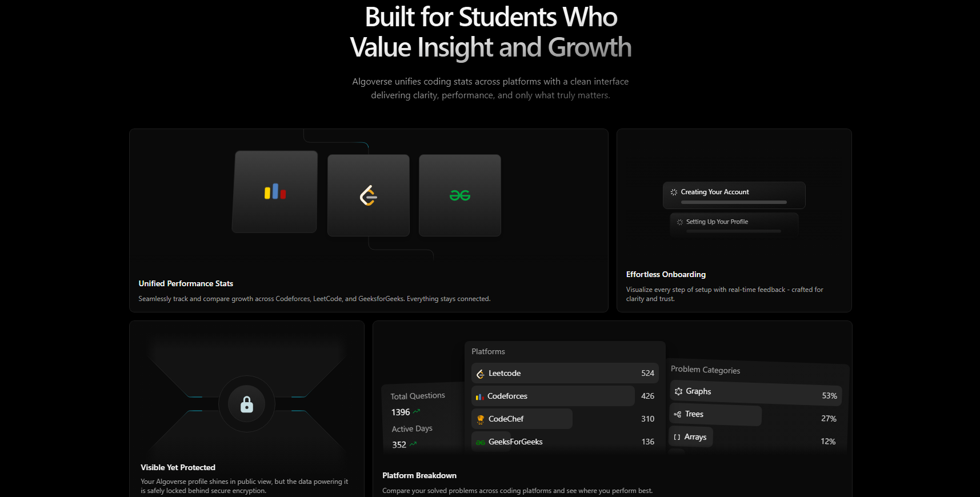Click the Compare your solved problems description
The width and height of the screenshot is (980, 497).
click(517, 491)
